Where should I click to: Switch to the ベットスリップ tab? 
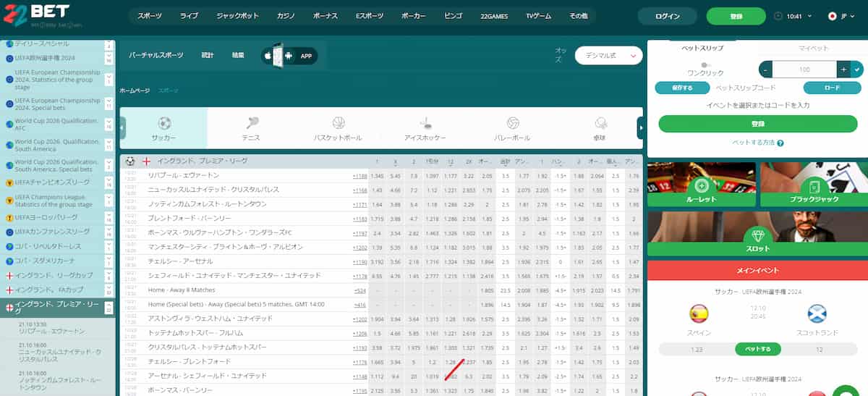pyautogui.click(x=701, y=49)
